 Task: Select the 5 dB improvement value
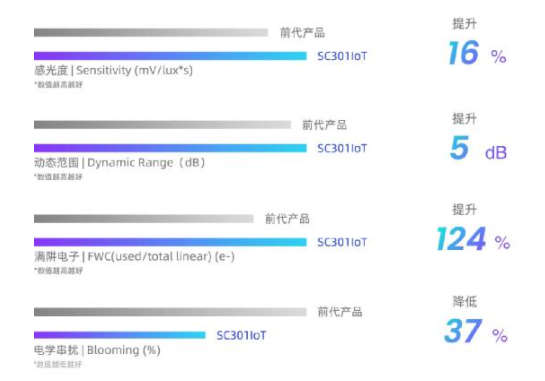click(478, 148)
